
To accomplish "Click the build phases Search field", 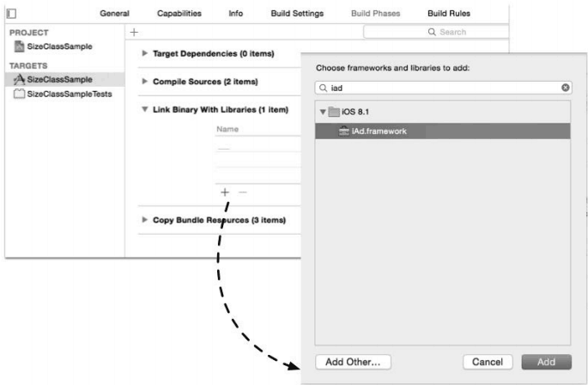I will tap(437, 33).
